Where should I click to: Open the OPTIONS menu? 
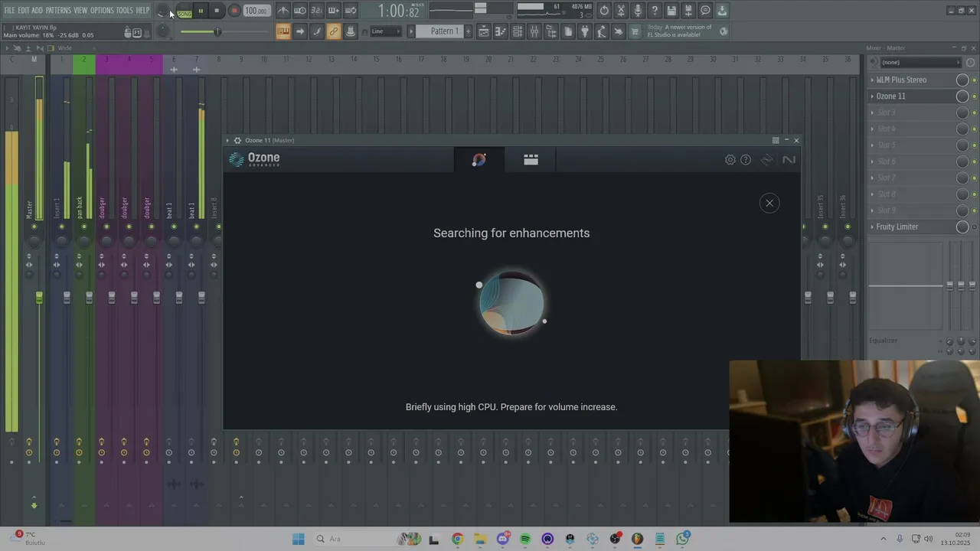[102, 11]
